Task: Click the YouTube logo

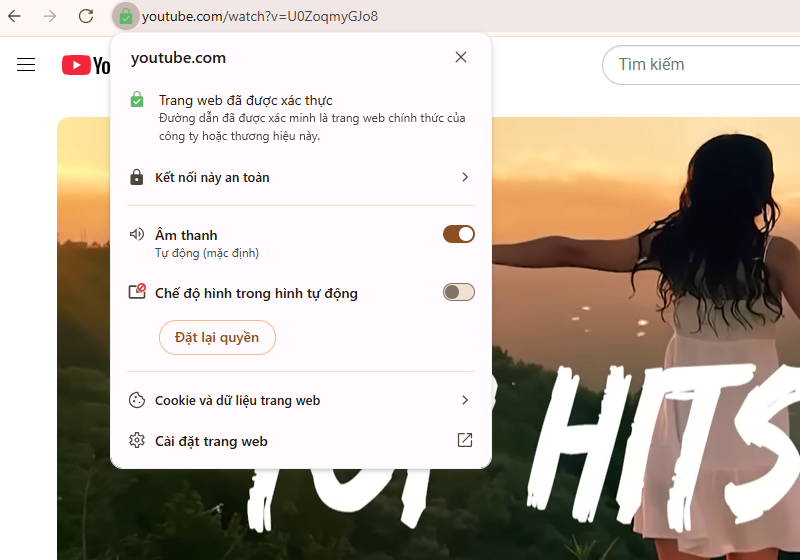Action: point(86,65)
